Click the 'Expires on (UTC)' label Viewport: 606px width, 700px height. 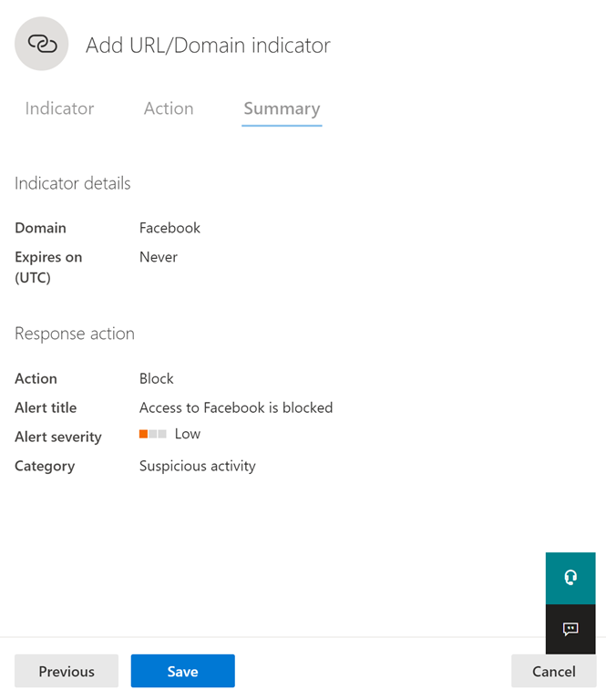[x=48, y=267]
